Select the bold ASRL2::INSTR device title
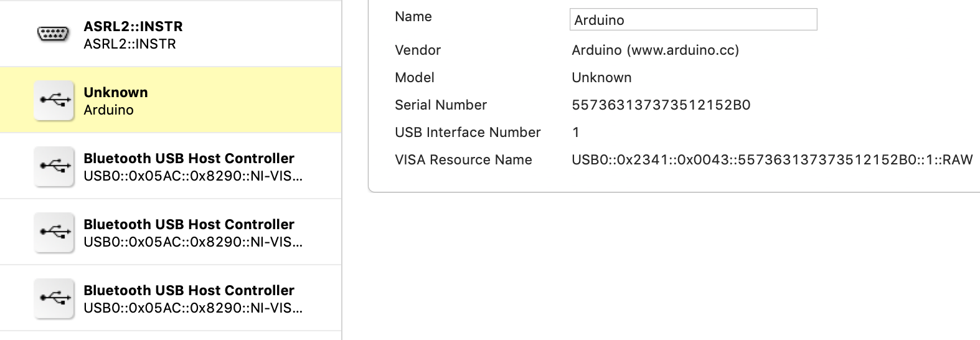Viewport: 980px width, 340px height. 133,26
